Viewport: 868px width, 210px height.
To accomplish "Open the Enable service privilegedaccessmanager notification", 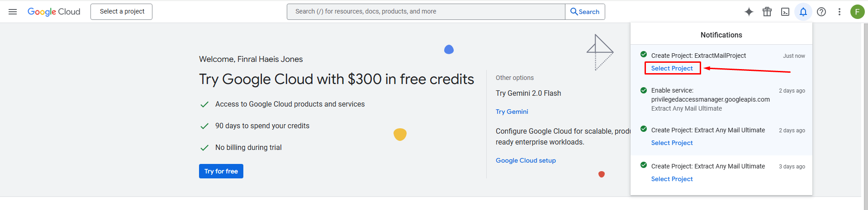I will click(x=710, y=99).
